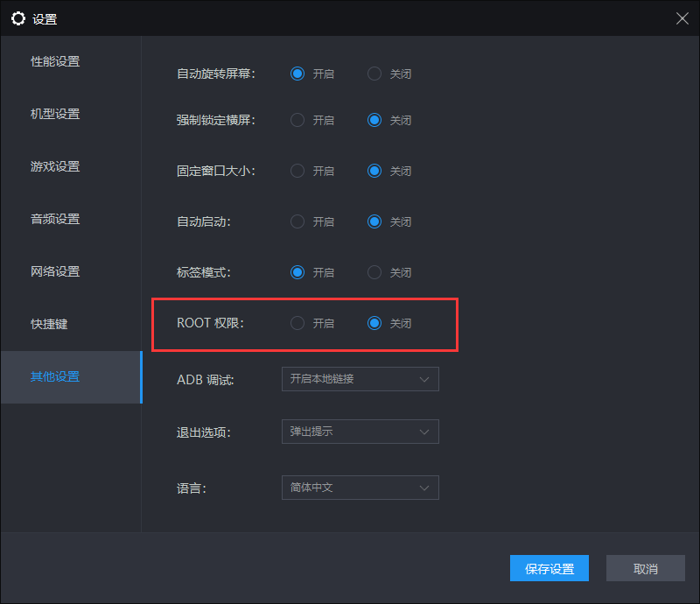Click the 取消 button
This screenshot has height=604, width=700.
coord(646,568)
